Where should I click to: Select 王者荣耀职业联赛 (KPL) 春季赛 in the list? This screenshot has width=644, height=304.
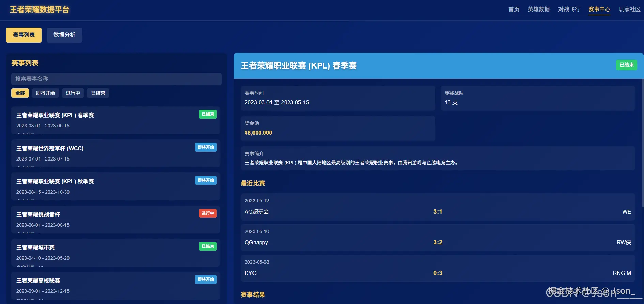(x=116, y=120)
